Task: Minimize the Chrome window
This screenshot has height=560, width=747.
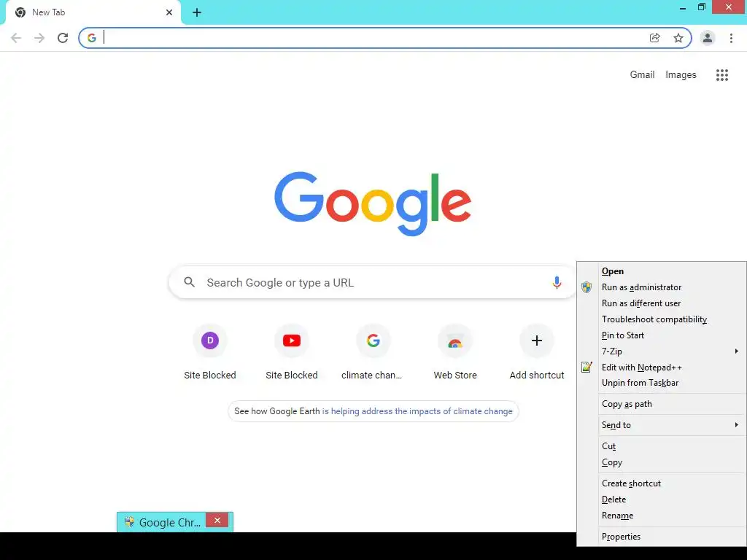Action: tap(683, 7)
